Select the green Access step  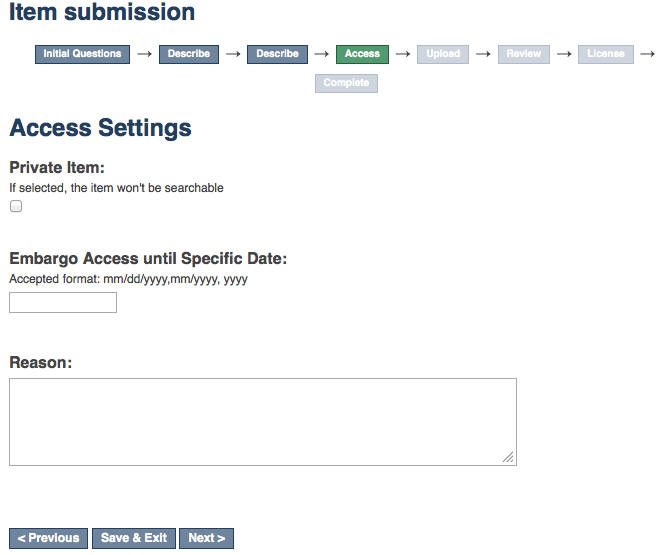coord(362,54)
